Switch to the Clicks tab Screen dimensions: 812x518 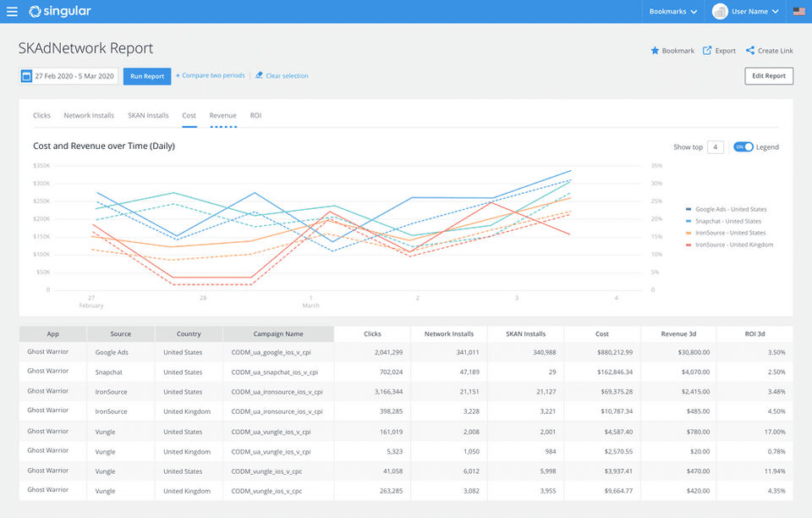pyautogui.click(x=42, y=115)
